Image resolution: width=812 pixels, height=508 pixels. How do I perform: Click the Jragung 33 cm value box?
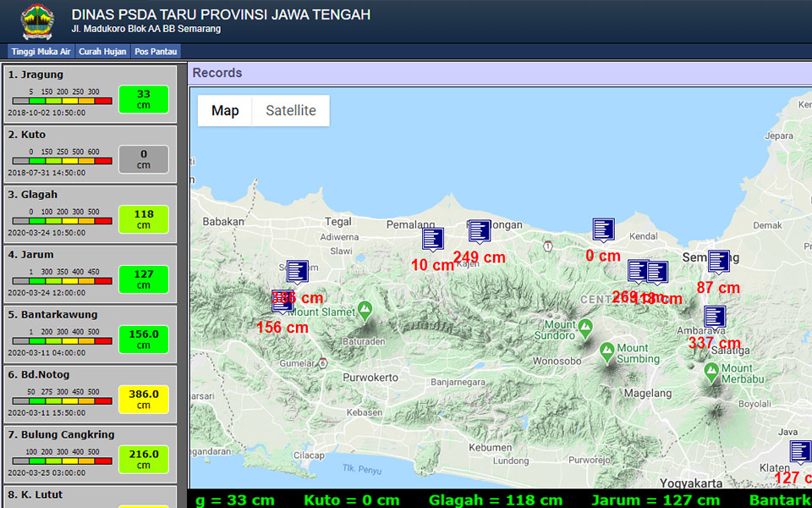143,99
